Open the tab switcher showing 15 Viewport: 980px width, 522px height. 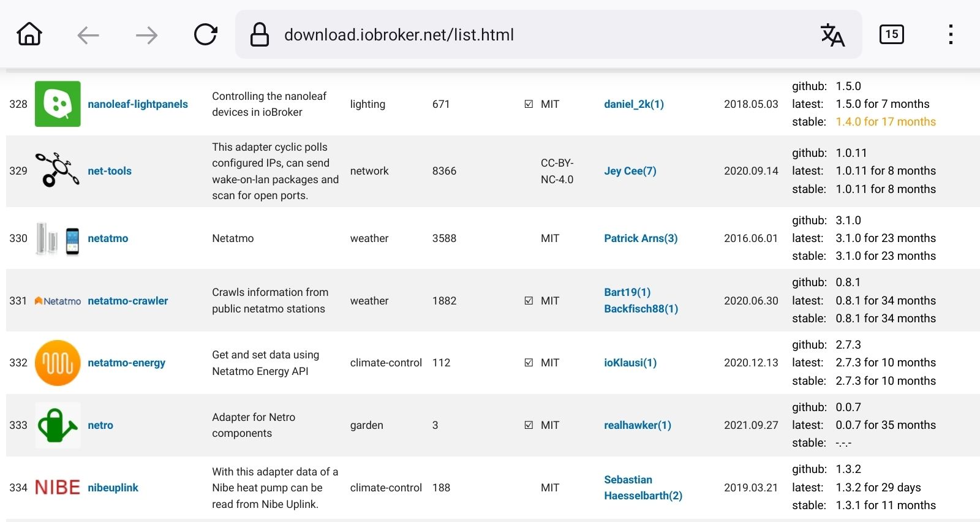point(891,34)
